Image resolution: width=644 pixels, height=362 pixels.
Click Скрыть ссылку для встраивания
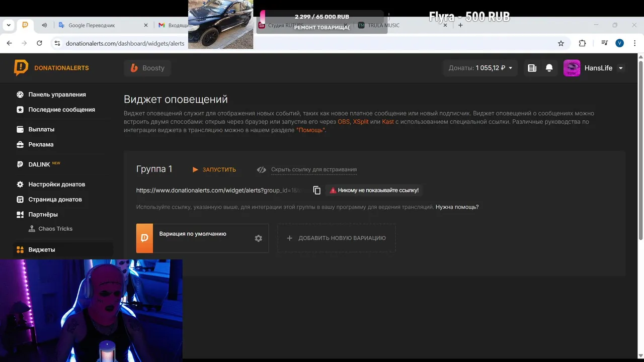click(x=314, y=169)
